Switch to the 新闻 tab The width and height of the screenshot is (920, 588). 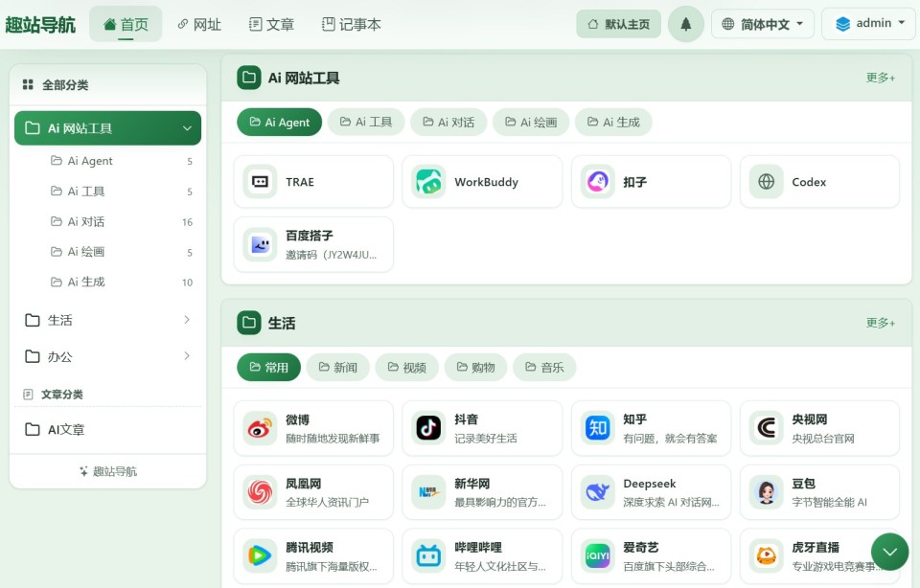337,367
